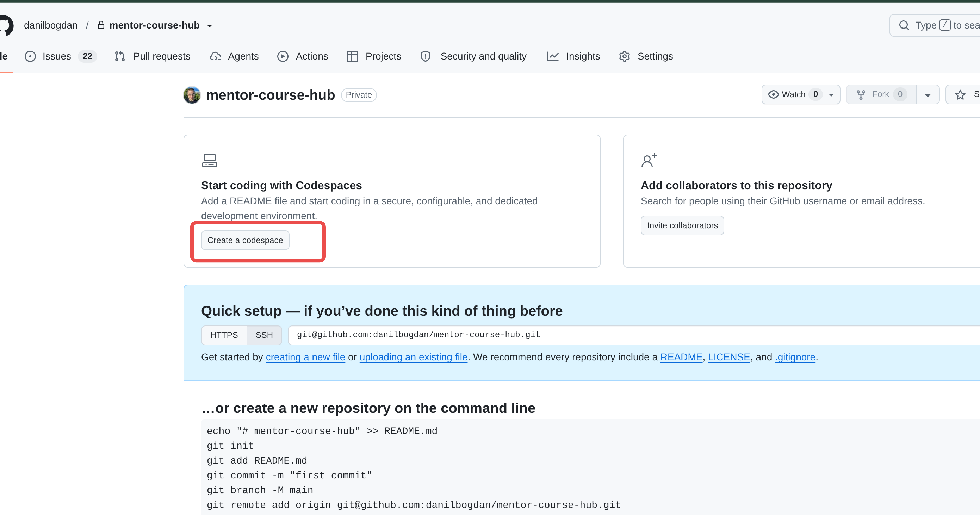Go to the Actions tab
The width and height of the screenshot is (980, 515).
[x=303, y=56]
